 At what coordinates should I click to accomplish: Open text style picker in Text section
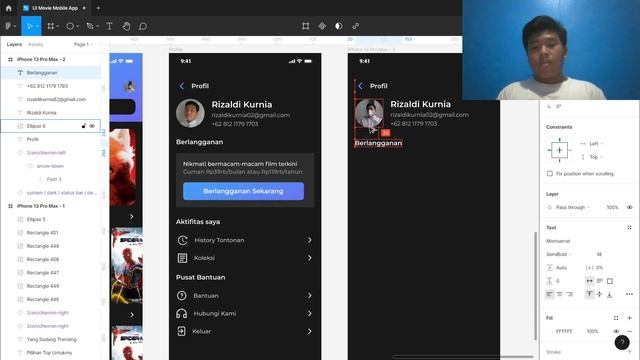(x=629, y=227)
